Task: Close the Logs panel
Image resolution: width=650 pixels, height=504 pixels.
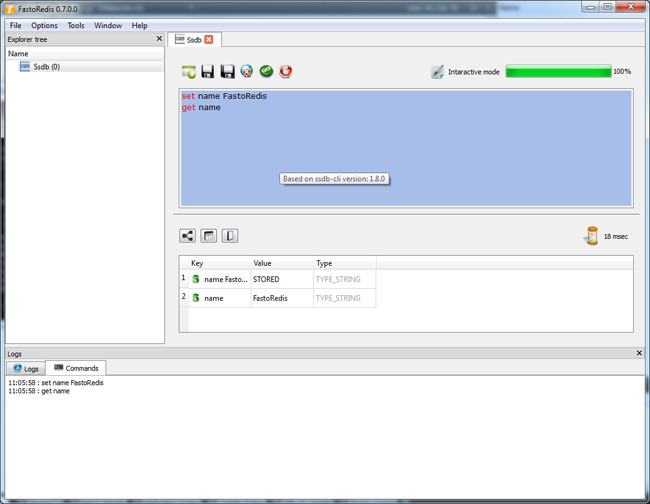Action: (639, 353)
